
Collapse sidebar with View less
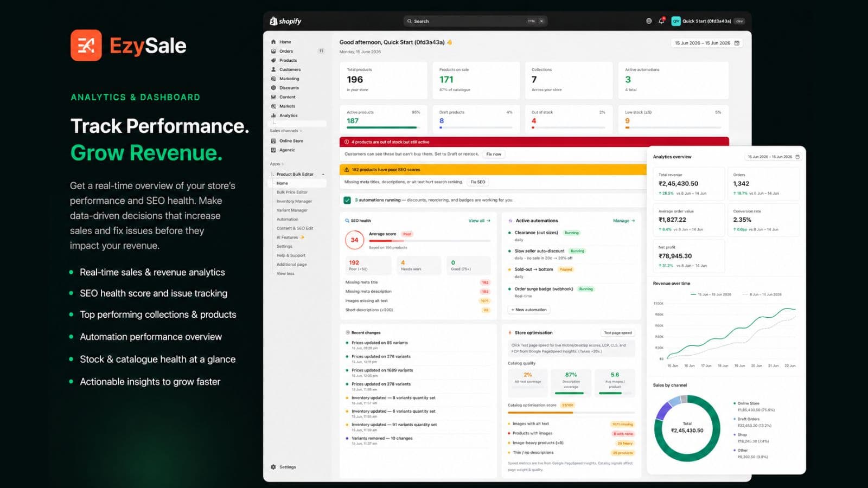click(285, 273)
